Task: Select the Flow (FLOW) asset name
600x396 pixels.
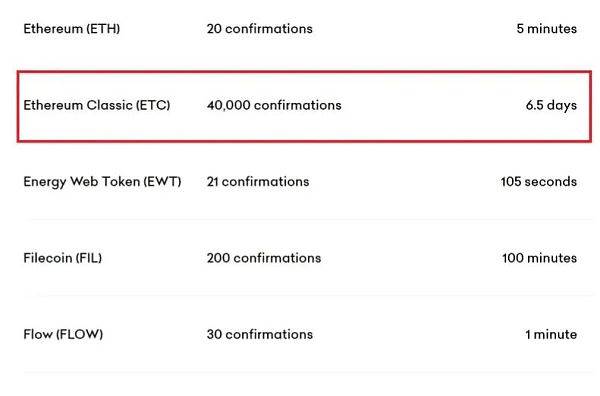Action: [63, 334]
